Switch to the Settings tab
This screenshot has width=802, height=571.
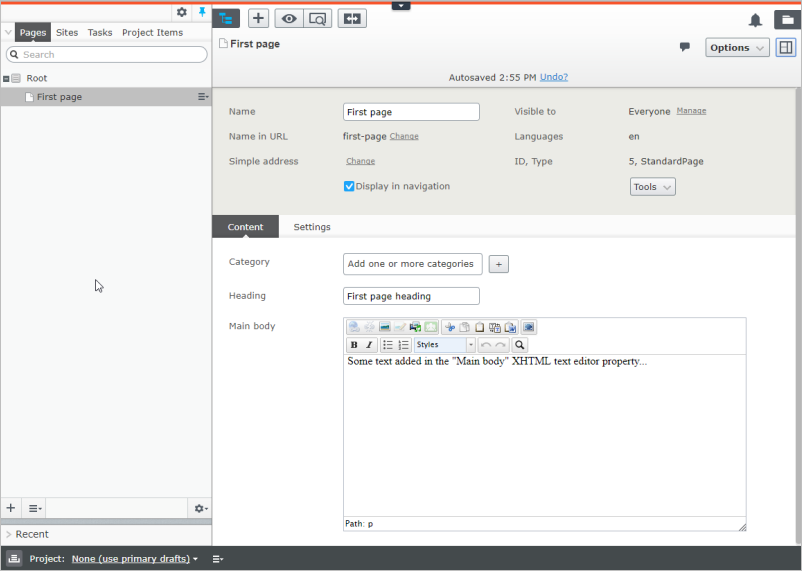pos(312,227)
